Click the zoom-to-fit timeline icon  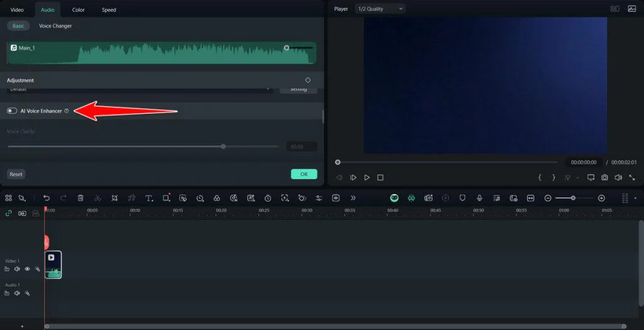531,198
